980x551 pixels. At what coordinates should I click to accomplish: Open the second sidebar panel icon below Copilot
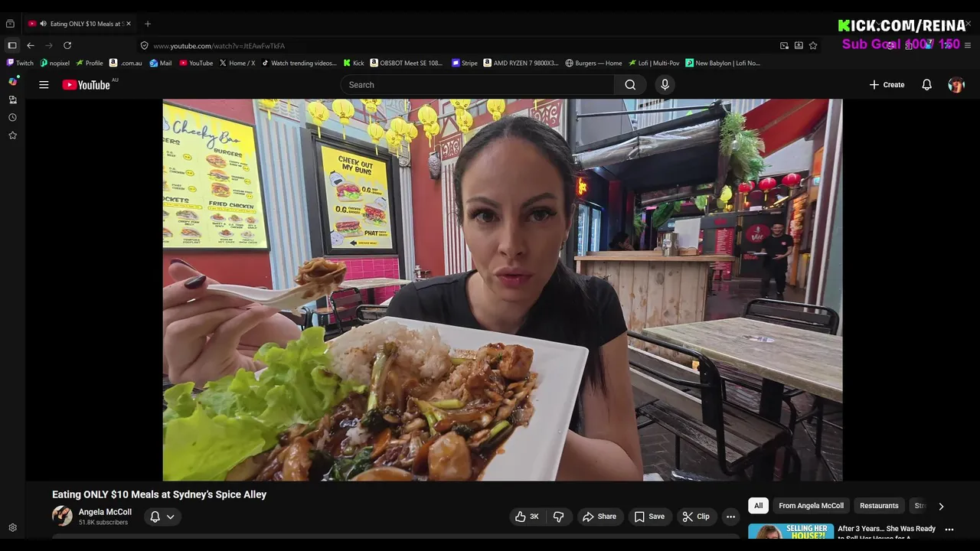click(x=12, y=99)
